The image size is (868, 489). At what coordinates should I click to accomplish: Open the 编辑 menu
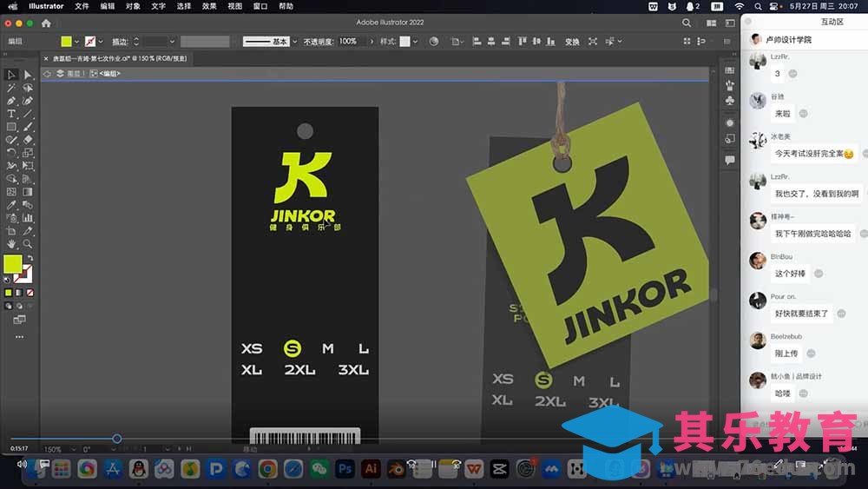tap(108, 6)
